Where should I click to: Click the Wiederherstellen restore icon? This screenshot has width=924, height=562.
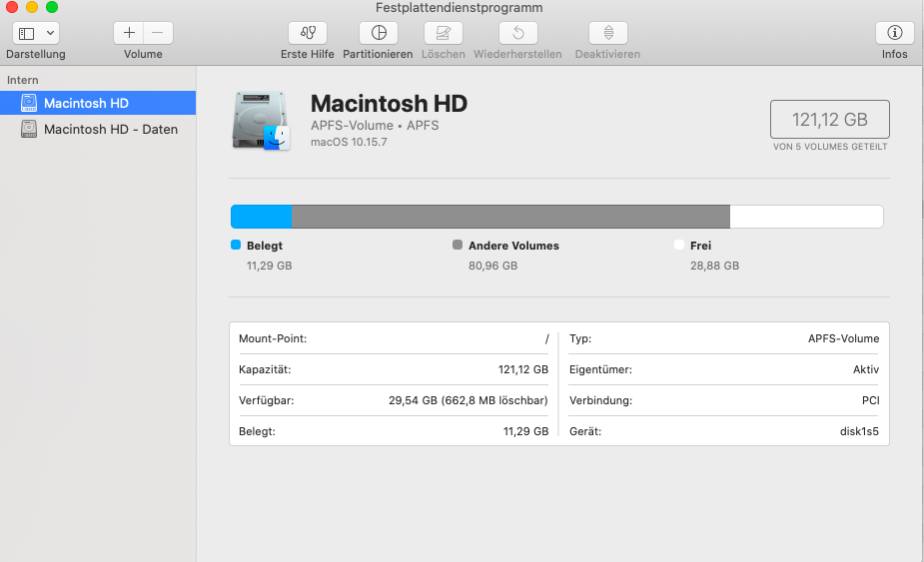(x=517, y=33)
